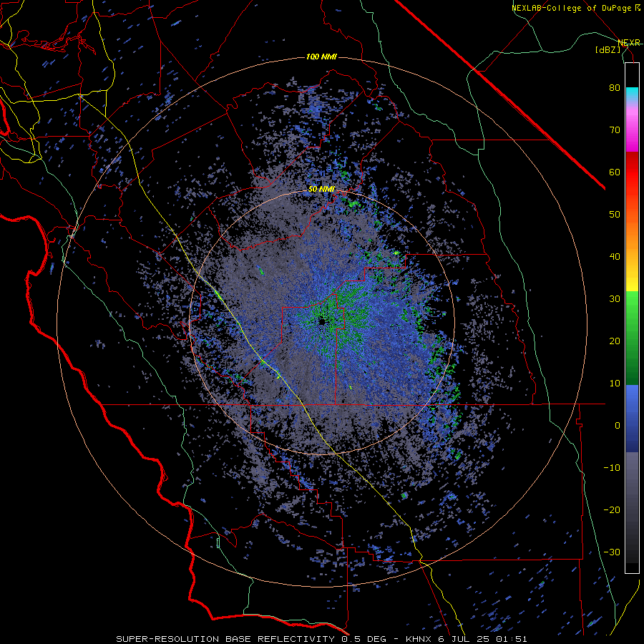The height and width of the screenshot is (644, 644).
Task: Click the black radar site dot at center
Action: [321, 321]
